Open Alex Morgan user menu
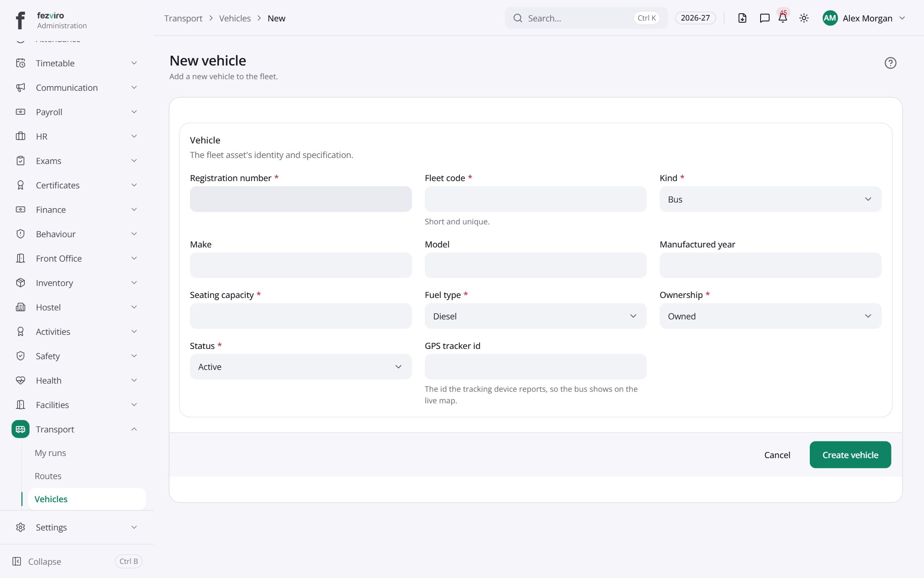 click(864, 18)
